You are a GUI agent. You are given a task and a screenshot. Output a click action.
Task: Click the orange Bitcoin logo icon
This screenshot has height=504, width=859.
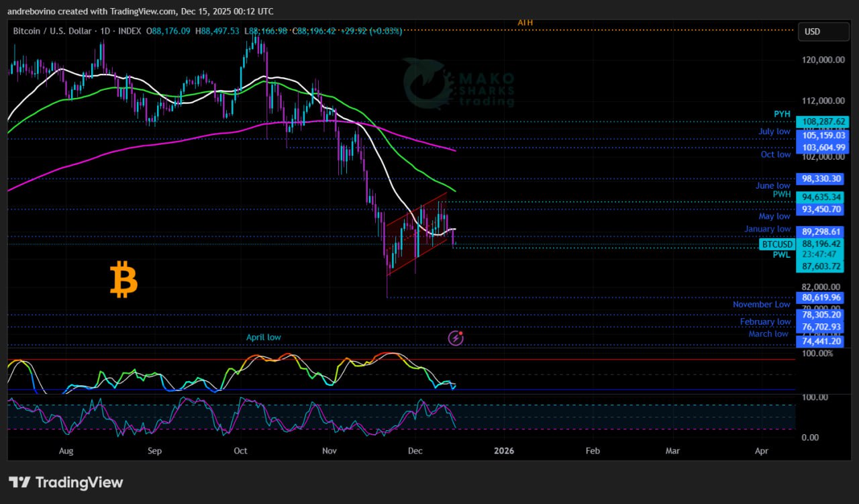pos(123,280)
